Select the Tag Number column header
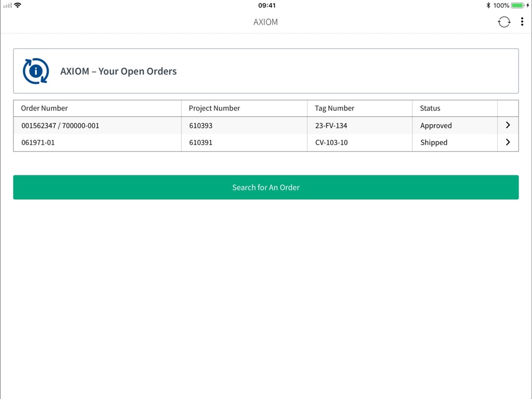Screen dimensions: 532x399 [335, 108]
